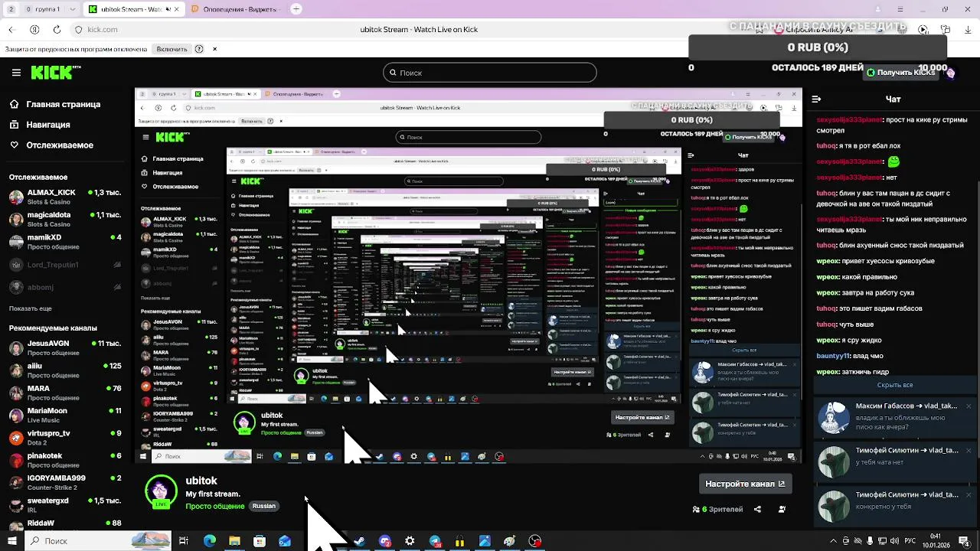The image size is (980, 551).
Task: Dismiss the 'конкретно у тебя' notification
Action: (969, 495)
